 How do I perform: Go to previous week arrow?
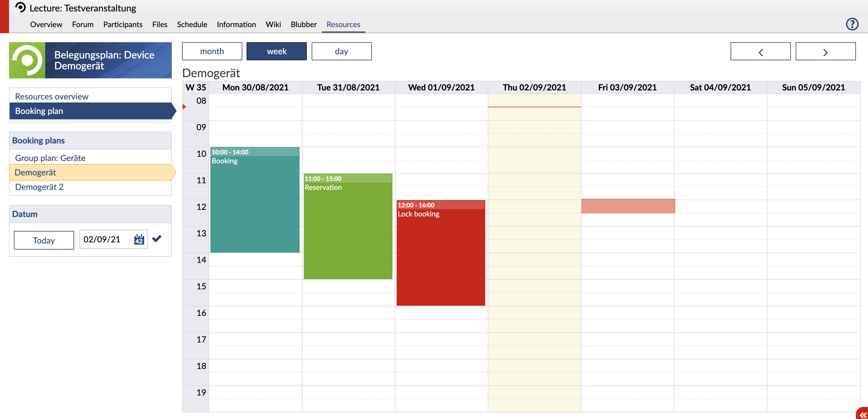pyautogui.click(x=760, y=52)
